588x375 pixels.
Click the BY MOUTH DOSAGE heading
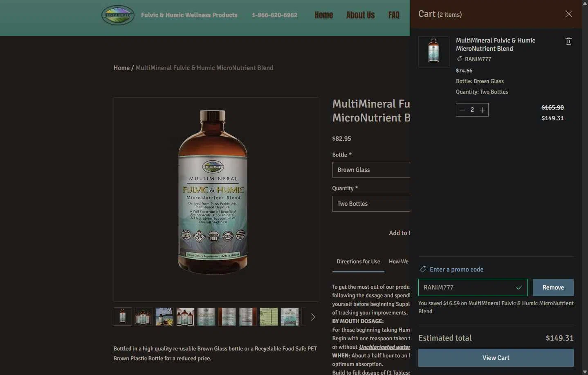[358, 321]
